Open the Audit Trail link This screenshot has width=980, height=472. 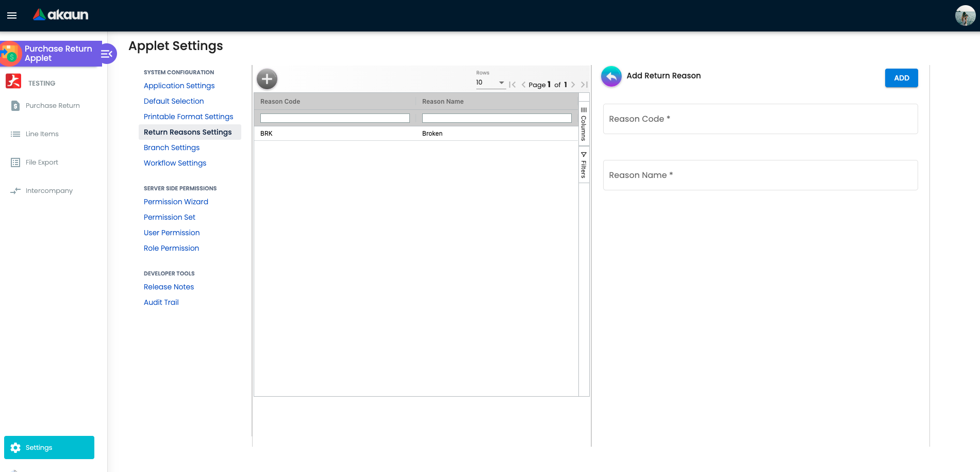(161, 302)
